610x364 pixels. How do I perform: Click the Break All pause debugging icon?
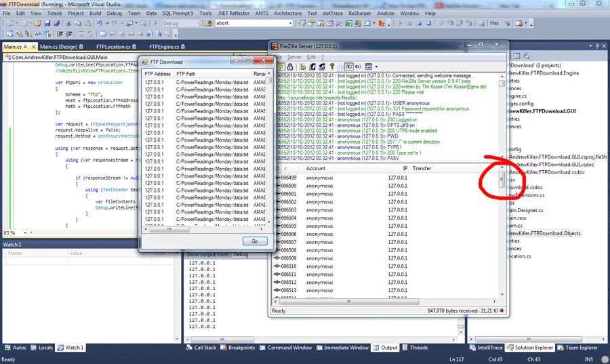pyautogui.click(x=410, y=23)
